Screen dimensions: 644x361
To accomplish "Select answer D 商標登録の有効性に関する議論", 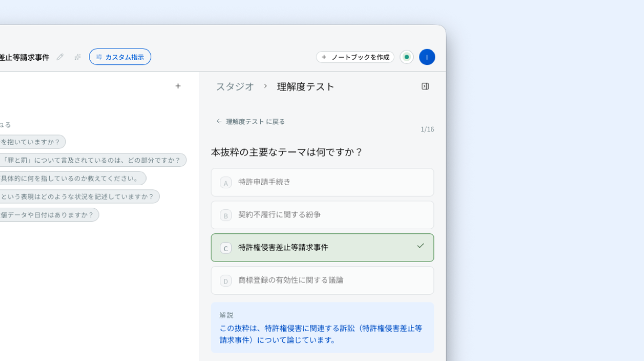I will 323,280.
